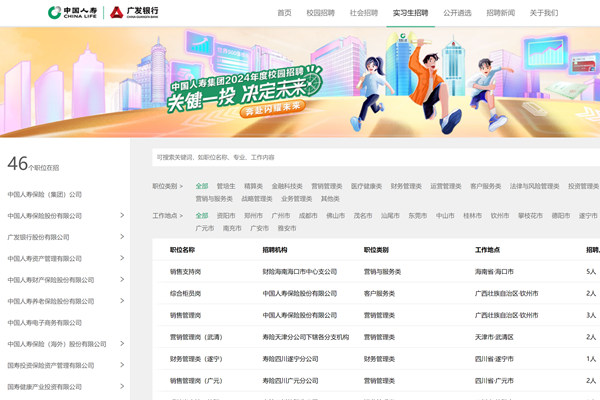
Task: Filter work location by 东莞市
Action: tap(418, 216)
